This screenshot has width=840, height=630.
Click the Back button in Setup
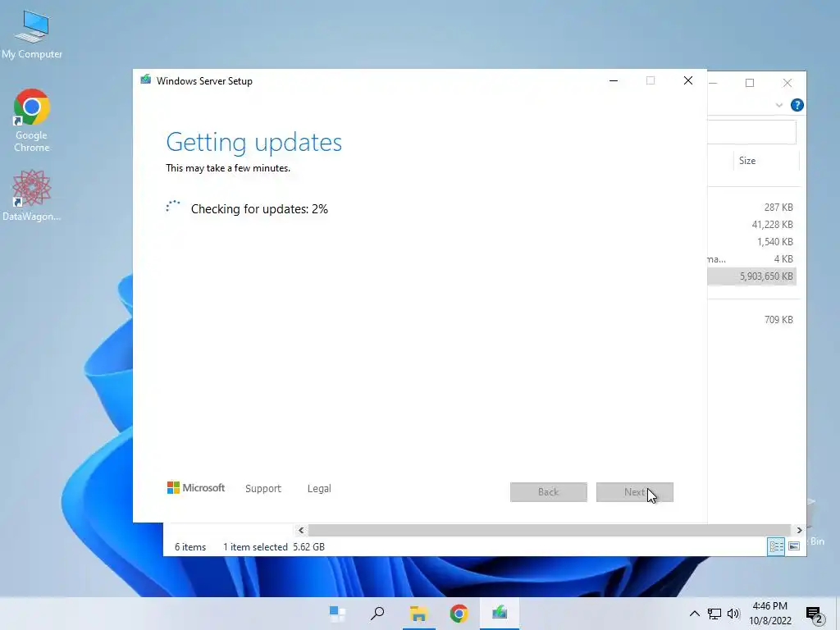549,492
